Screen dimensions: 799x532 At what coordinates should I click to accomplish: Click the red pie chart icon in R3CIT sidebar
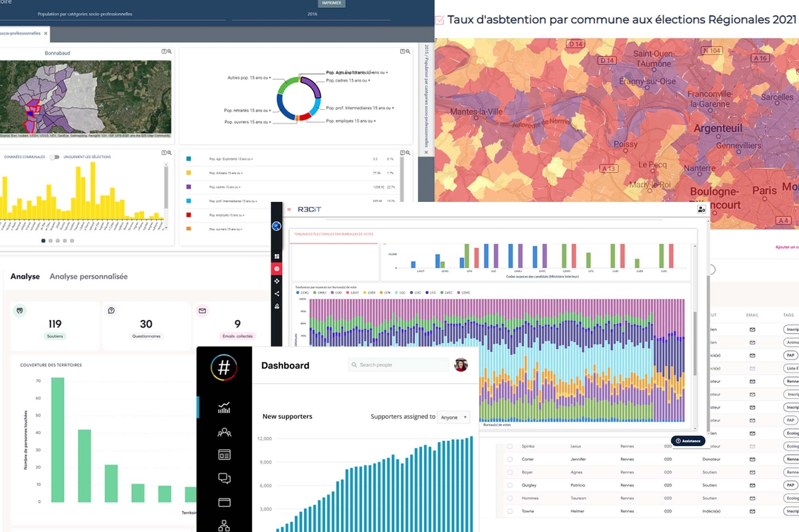click(277, 269)
